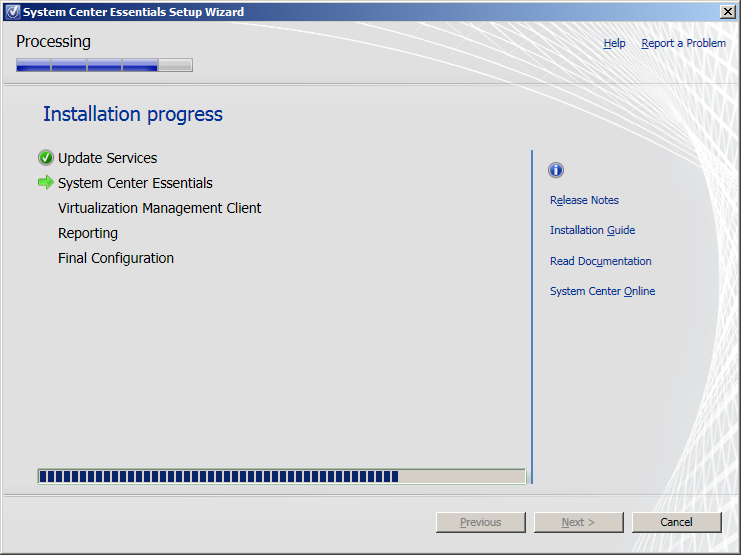The image size is (741, 555).
Task: Open the Help link
Action: 614,43
